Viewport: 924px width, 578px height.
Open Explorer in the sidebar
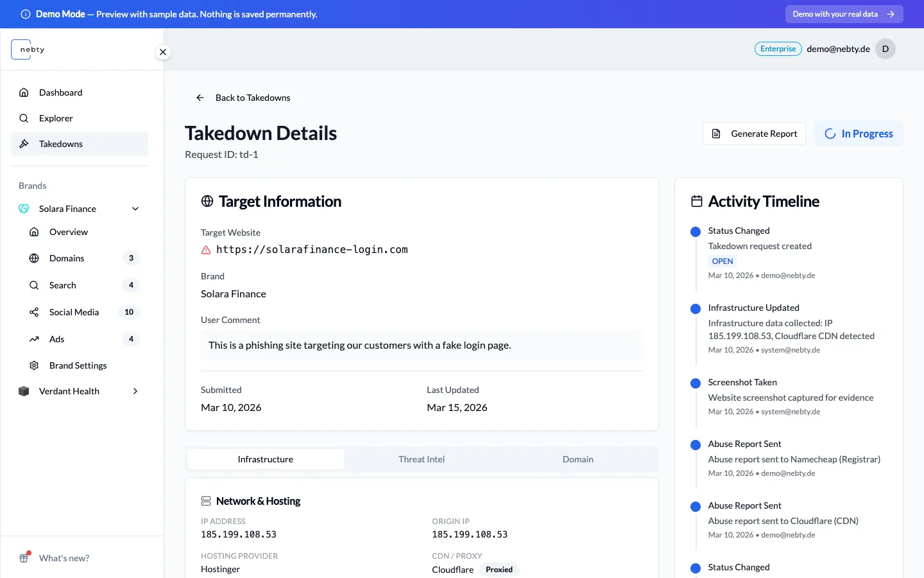click(80, 118)
